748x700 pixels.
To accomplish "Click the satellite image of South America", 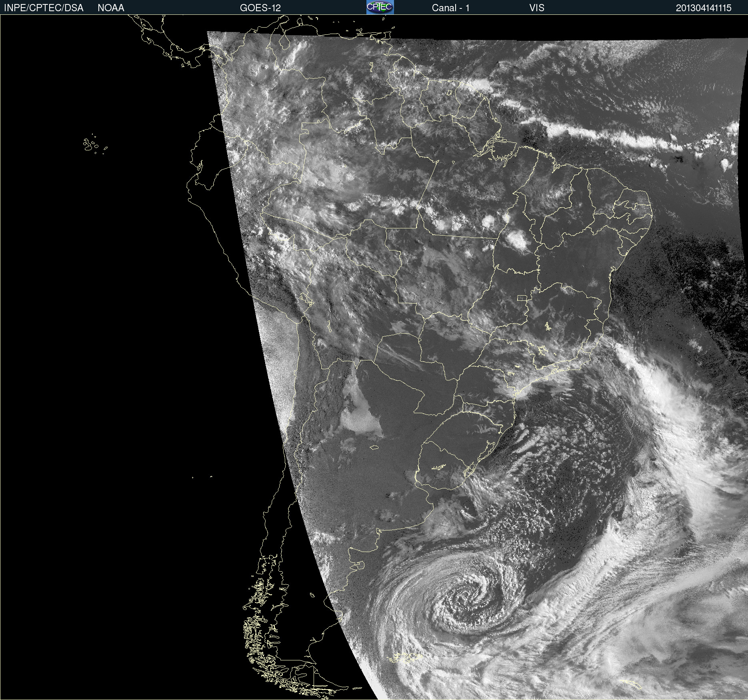I will (x=374, y=357).
